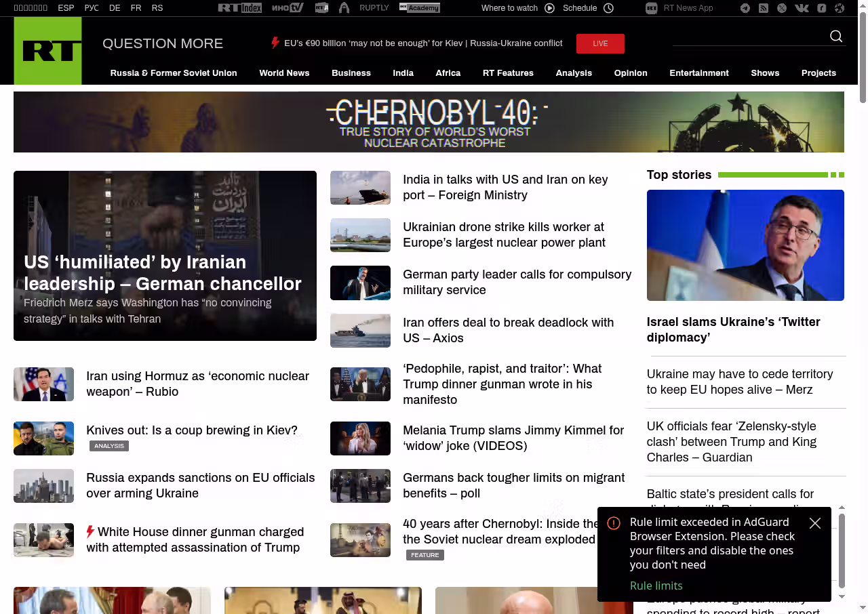This screenshot has height=614, width=868.
Task: Select the Opinion menu item
Action: tap(631, 73)
